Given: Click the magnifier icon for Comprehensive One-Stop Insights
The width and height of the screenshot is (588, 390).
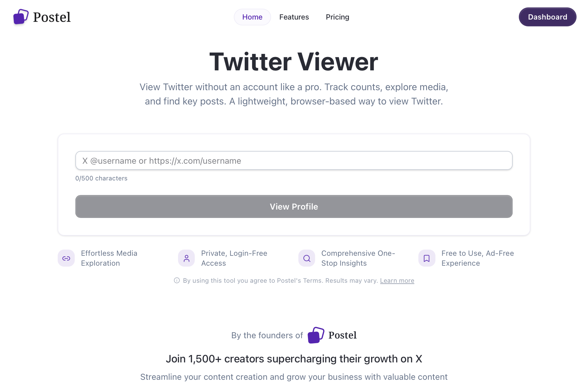Looking at the screenshot, I should (x=306, y=258).
